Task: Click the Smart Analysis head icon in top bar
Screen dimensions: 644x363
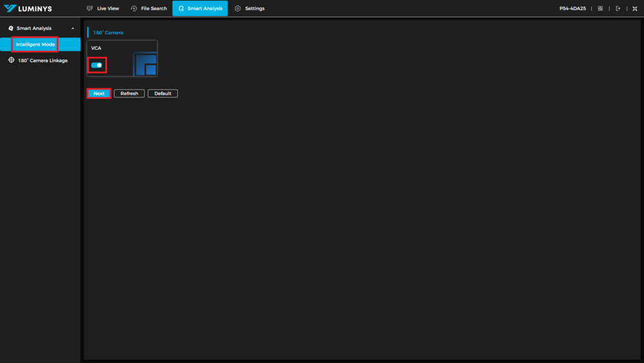Action: pyautogui.click(x=181, y=8)
